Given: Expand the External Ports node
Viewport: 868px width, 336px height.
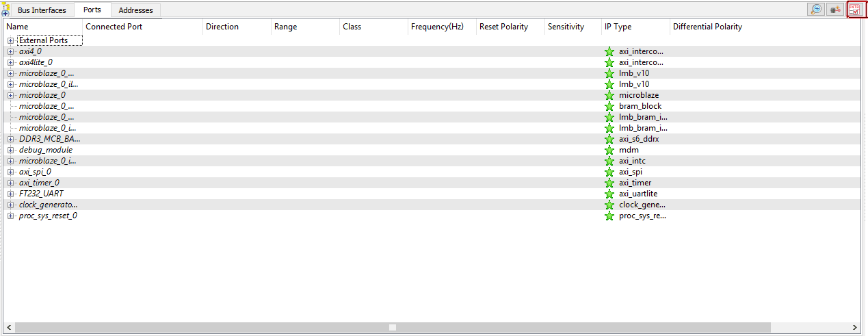Looking at the screenshot, I should (x=10, y=40).
